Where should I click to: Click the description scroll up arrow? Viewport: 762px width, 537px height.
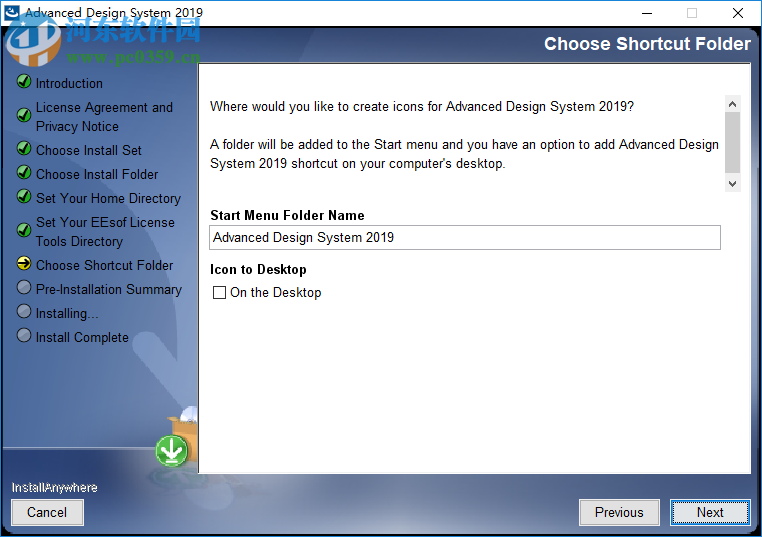click(732, 104)
